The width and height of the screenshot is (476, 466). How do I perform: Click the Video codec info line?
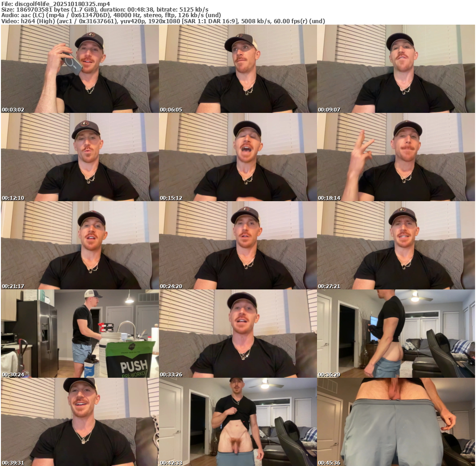[163, 21]
